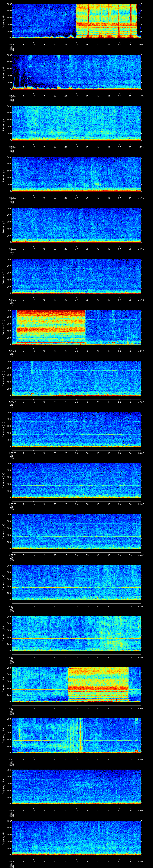Click the 14:29:00 start time label

[12, 44]
